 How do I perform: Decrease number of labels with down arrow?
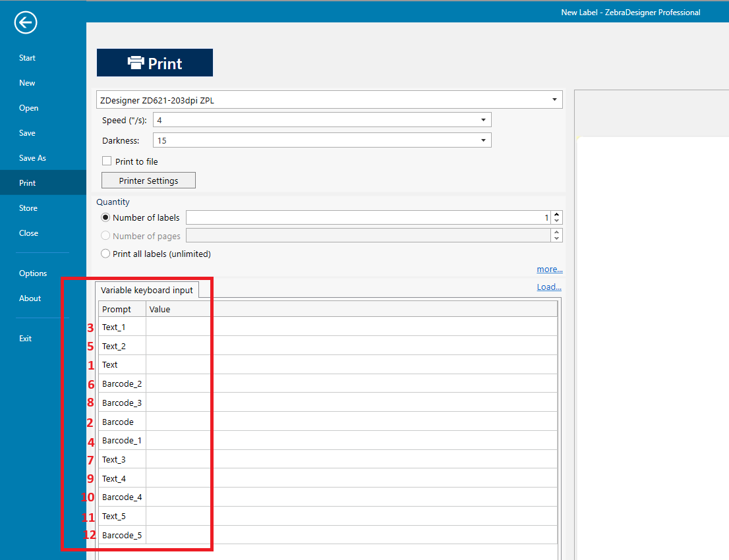(557, 221)
